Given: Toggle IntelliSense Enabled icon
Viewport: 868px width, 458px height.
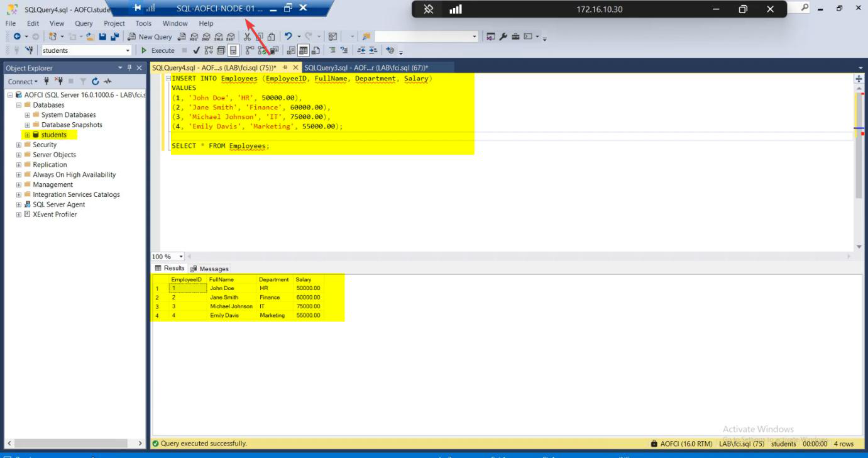Looking at the screenshot, I should pos(233,50).
